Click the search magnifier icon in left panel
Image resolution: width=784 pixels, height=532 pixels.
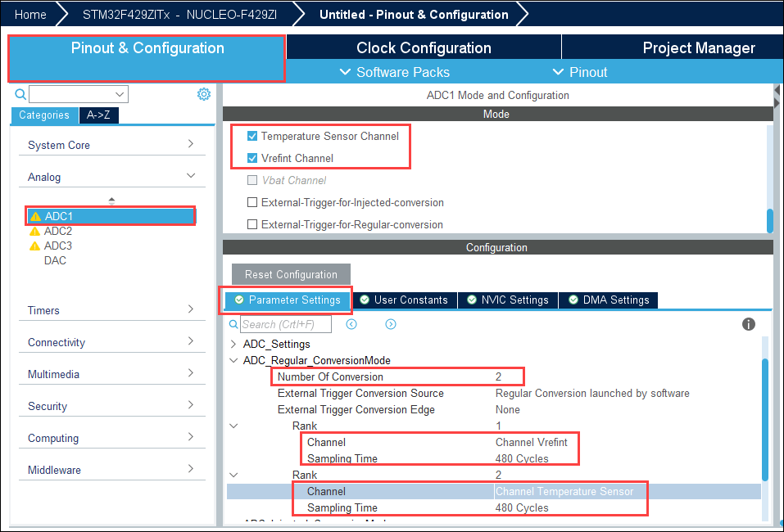click(20, 94)
